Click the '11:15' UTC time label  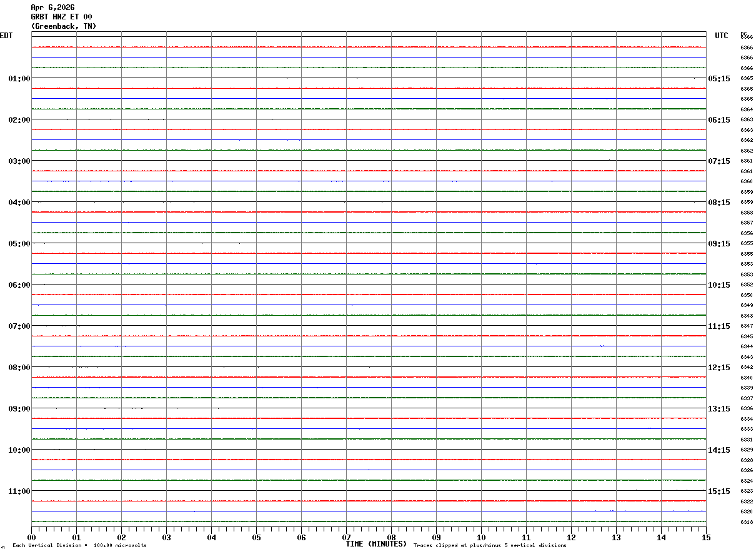click(x=719, y=326)
